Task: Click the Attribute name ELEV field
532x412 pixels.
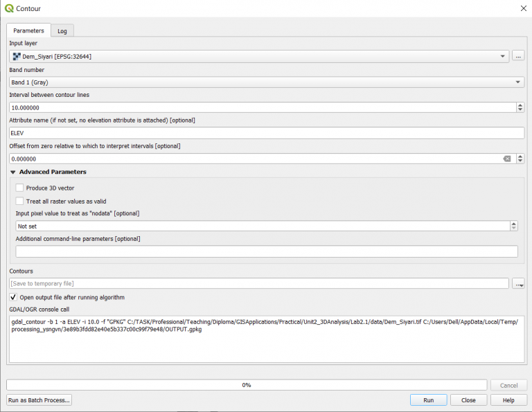Action: click(266, 132)
